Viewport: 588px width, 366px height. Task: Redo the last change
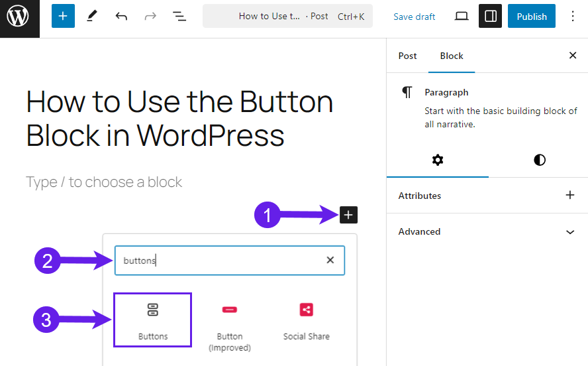click(x=150, y=16)
